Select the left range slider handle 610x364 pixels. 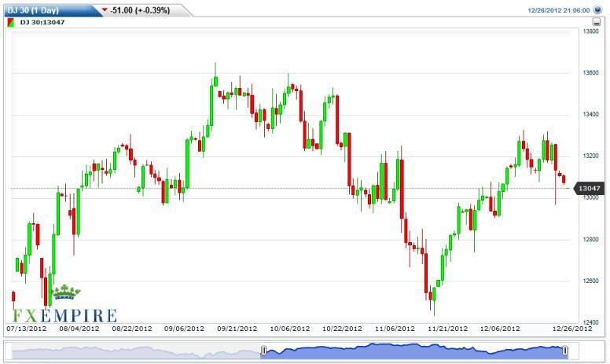click(x=263, y=351)
